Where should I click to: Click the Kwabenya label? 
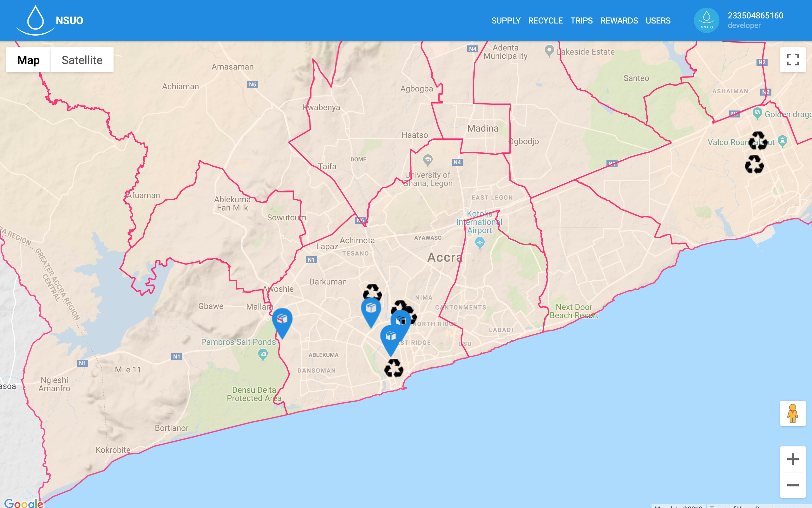[321, 108]
